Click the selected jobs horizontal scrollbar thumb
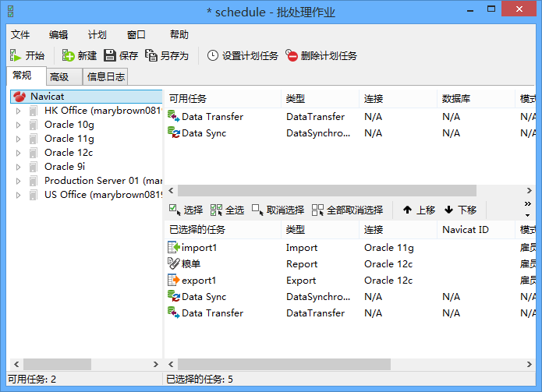 284,364
